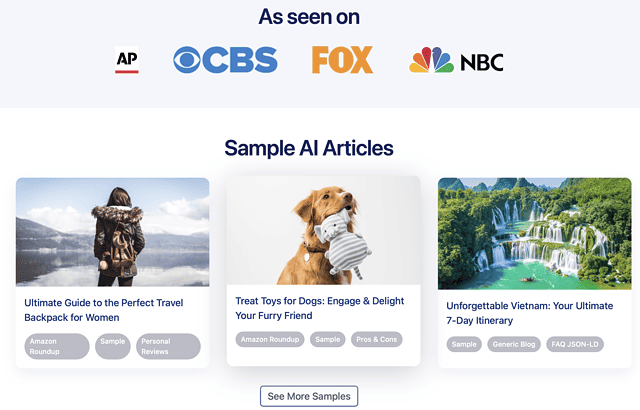640x410 pixels.
Task: Select the Pros & Cons tag
Action: click(x=377, y=340)
